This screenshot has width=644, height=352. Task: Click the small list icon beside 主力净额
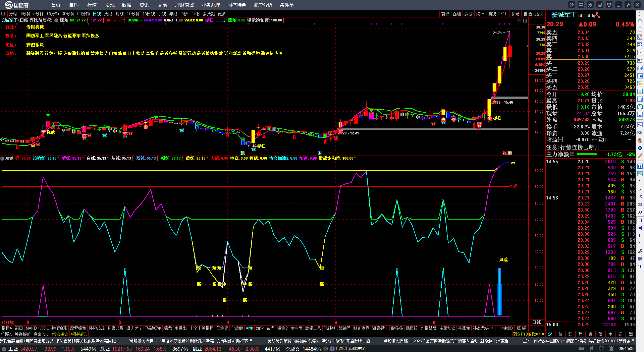click(572, 154)
